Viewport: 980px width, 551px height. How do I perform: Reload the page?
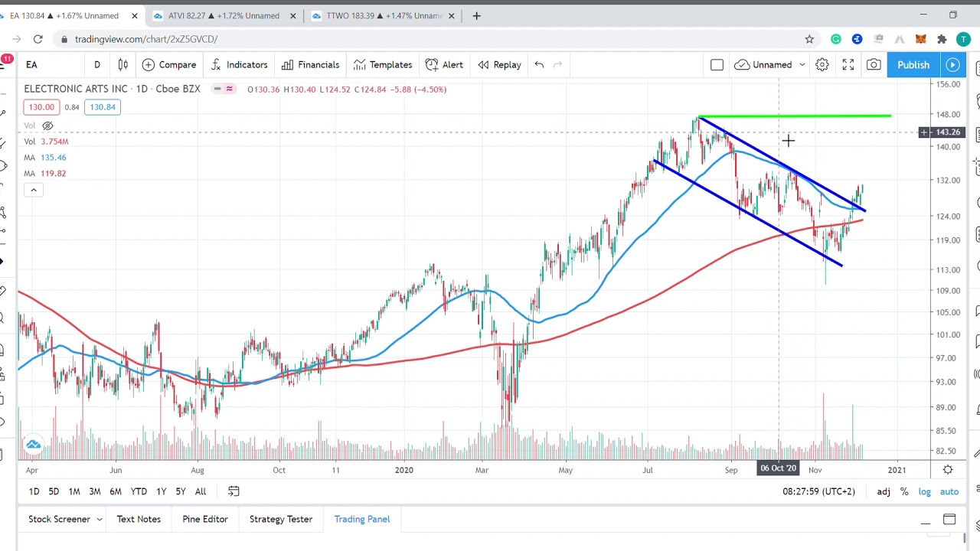38,39
